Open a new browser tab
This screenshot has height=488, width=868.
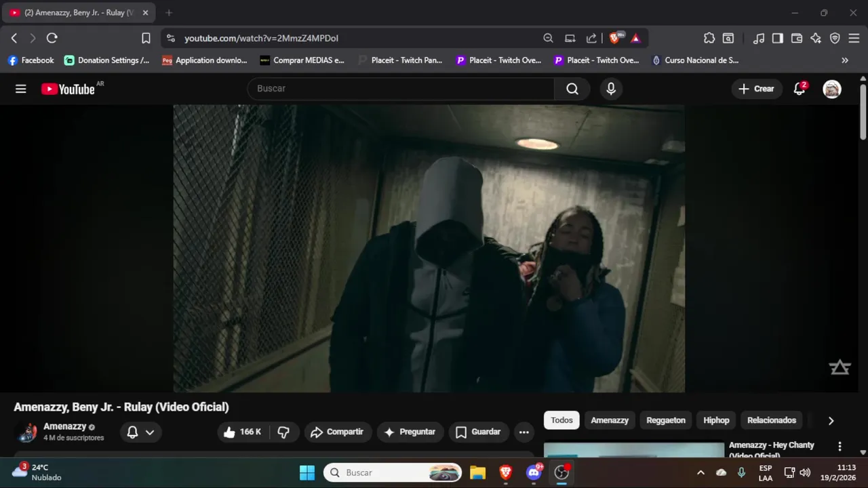169,13
